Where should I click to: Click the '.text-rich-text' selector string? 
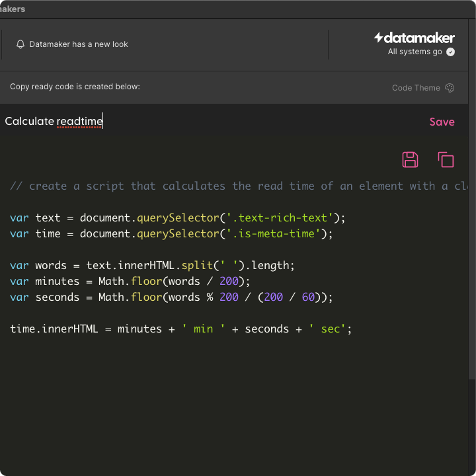click(x=280, y=218)
